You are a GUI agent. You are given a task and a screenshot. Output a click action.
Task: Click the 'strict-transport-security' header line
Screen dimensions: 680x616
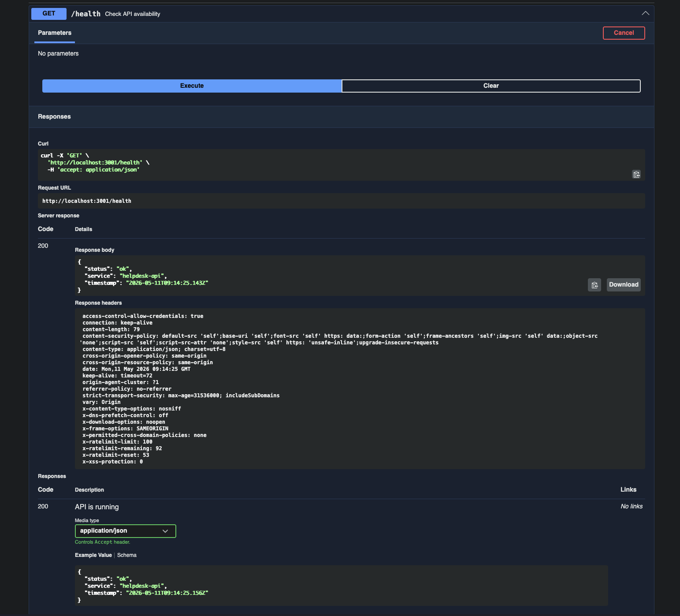pos(181,396)
